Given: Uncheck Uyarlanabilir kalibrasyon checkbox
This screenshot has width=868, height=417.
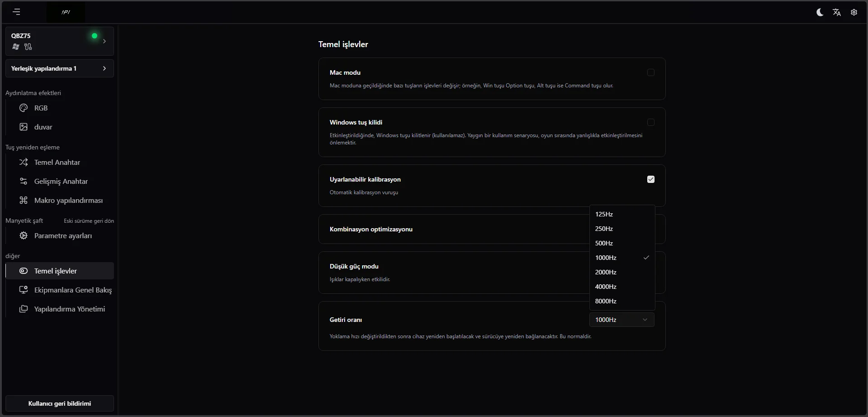Looking at the screenshot, I should 651,179.
